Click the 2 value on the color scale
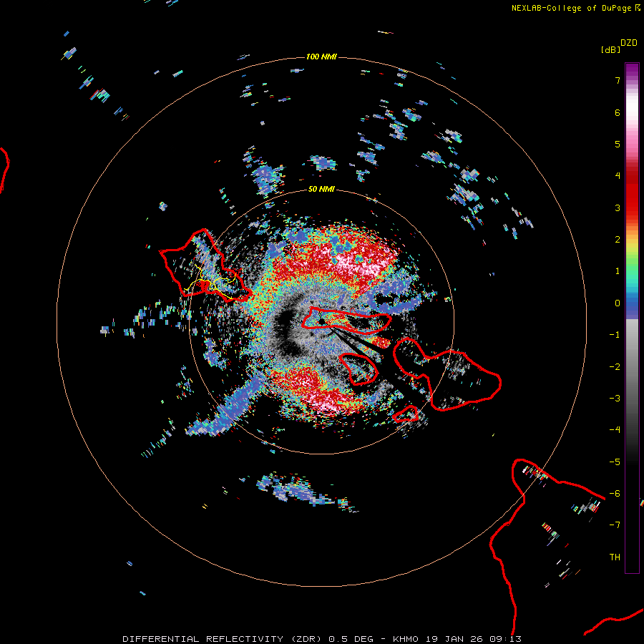The width and height of the screenshot is (644, 644). (x=618, y=240)
